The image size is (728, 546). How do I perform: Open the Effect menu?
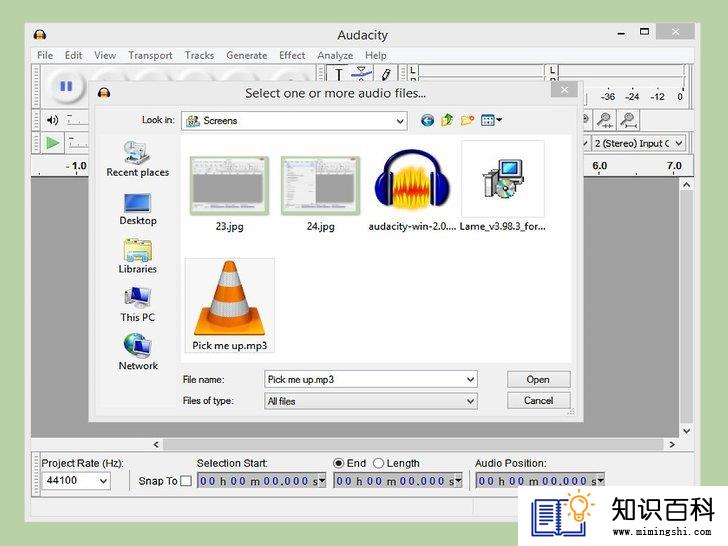point(292,55)
